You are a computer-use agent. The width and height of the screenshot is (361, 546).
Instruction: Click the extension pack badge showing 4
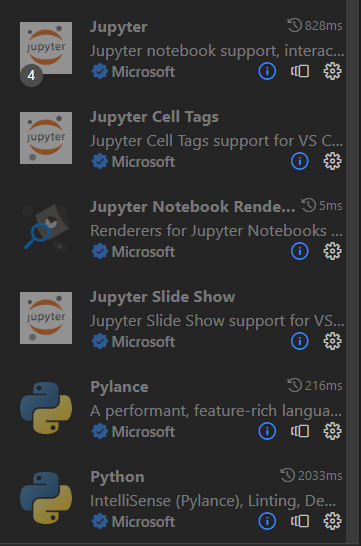click(31, 75)
